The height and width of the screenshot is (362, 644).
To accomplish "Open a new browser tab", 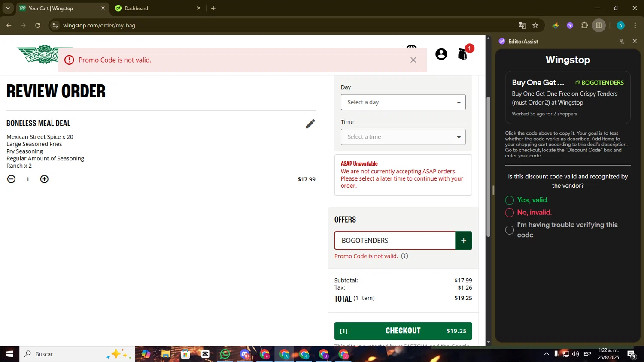I will click(x=213, y=8).
